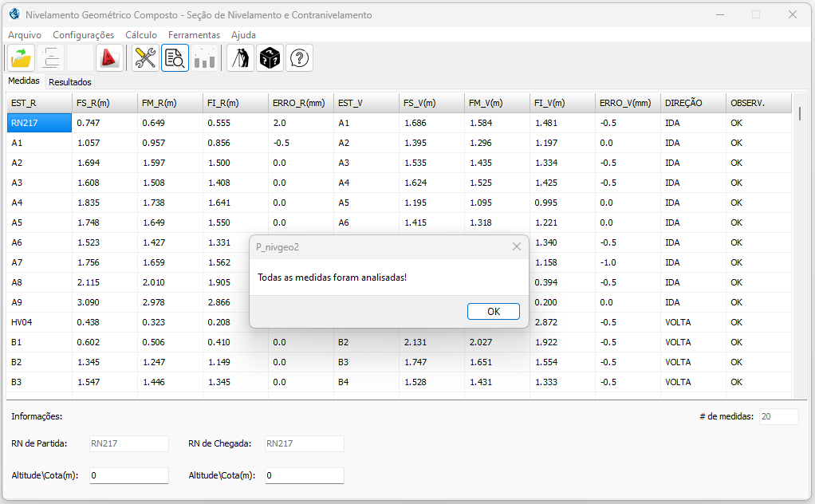The image size is (815, 504).
Task: Click the FS_V value 2.131 in row B1
Action: [432, 342]
